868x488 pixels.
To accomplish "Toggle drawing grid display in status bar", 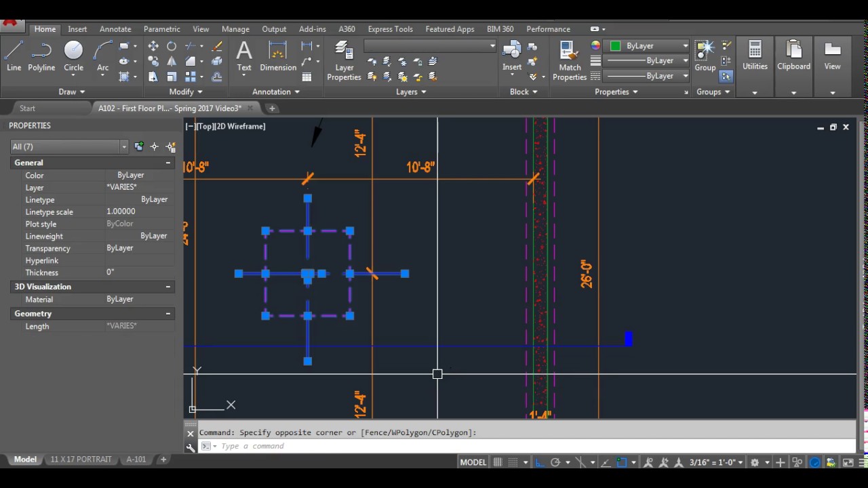I will [x=498, y=462].
